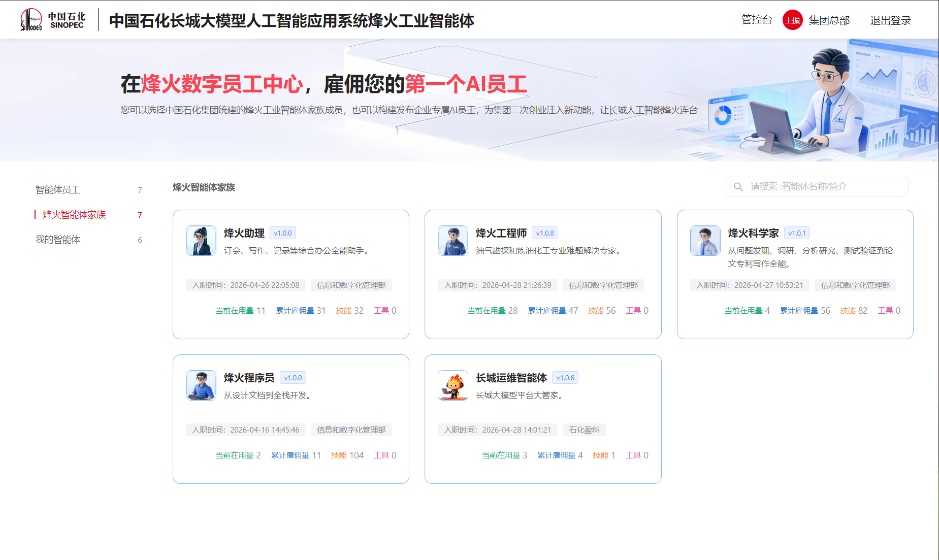Open the 烽火助理 avatar icon

[x=201, y=241]
